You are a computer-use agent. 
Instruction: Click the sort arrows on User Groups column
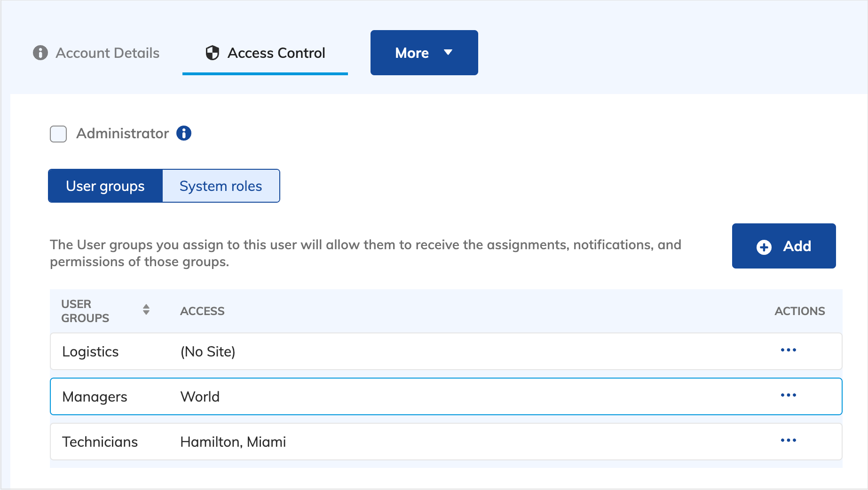[146, 310]
